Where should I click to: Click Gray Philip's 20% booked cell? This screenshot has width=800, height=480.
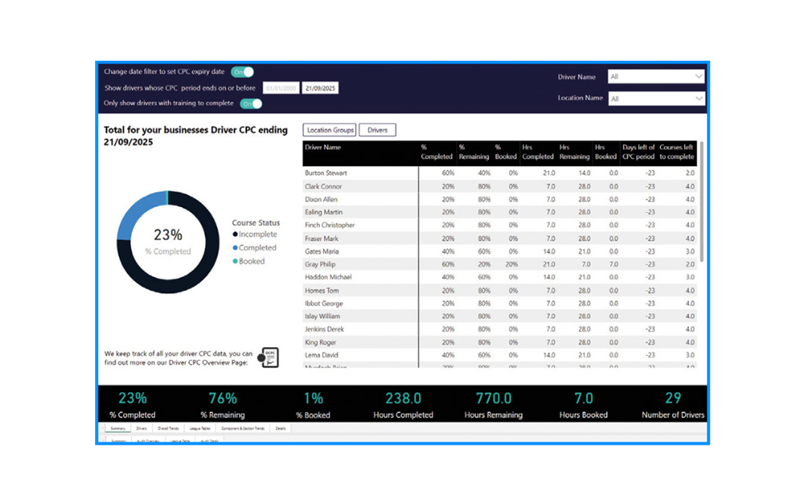[511, 264]
